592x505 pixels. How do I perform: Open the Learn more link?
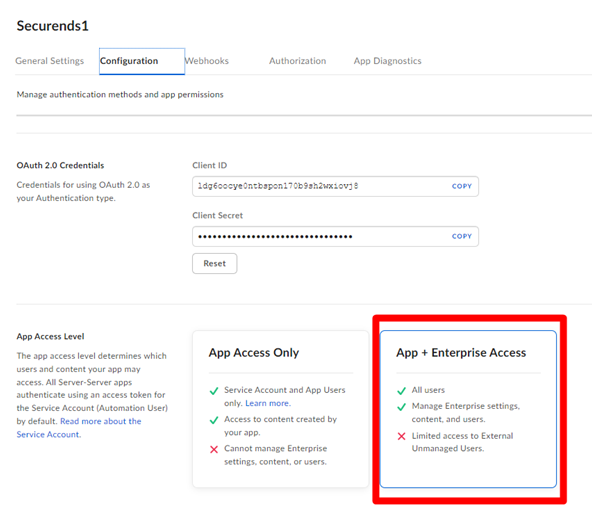(268, 403)
